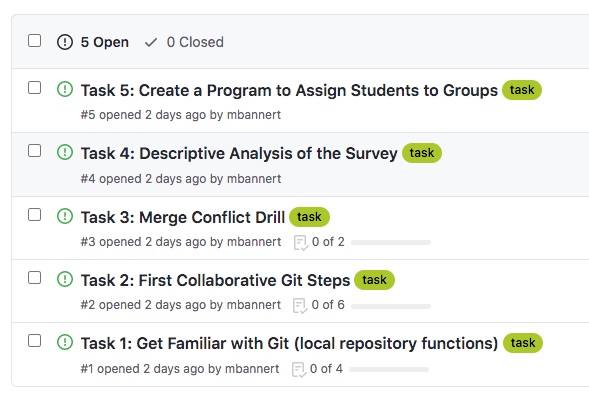Open Task 4: Descriptive Analysis of the Survey
Viewport: 589px width, 418px height.
(239, 154)
